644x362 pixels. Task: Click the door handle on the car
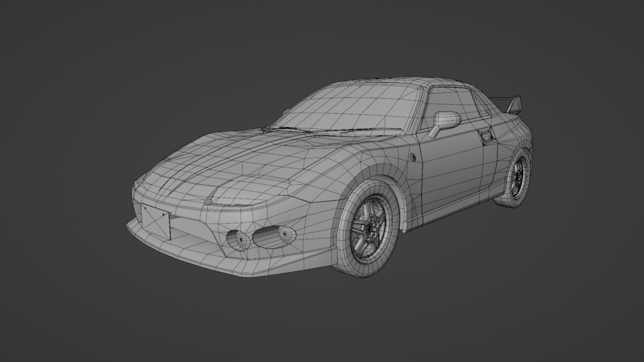click(487, 136)
